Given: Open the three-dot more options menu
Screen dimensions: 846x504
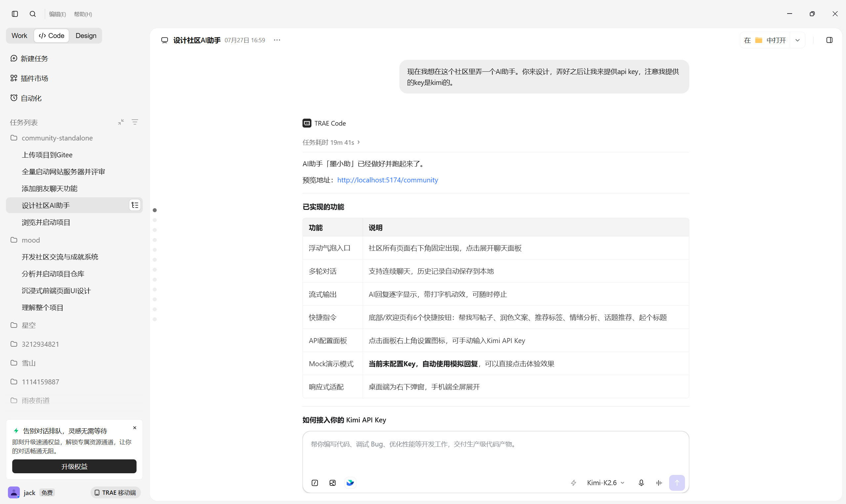Looking at the screenshot, I should [x=277, y=40].
